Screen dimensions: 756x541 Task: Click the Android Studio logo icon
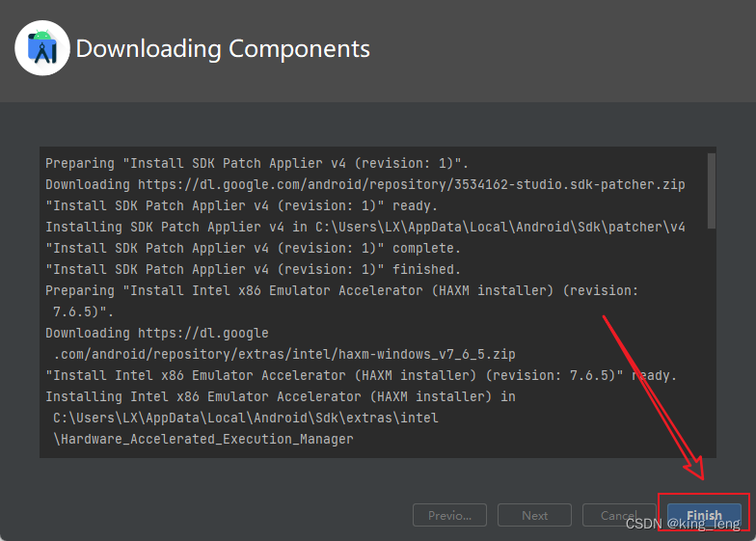[42, 48]
